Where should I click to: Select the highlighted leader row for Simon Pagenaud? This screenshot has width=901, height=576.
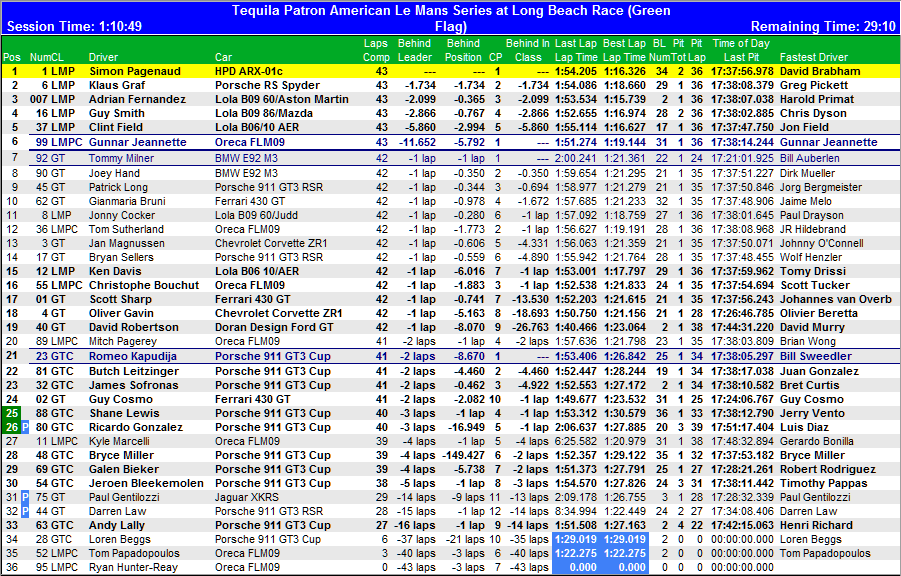tap(450, 72)
